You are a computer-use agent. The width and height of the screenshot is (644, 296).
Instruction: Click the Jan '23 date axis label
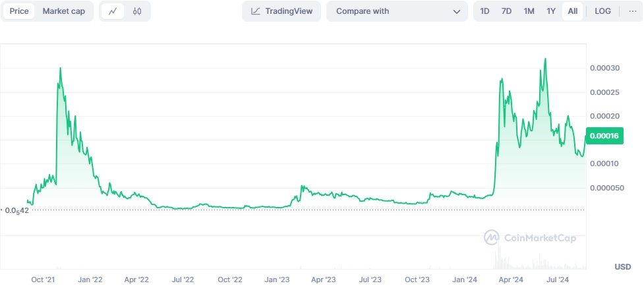[x=278, y=280]
